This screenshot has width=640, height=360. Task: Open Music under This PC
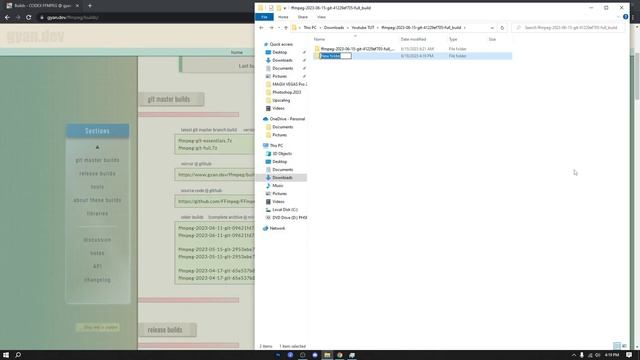point(278,186)
